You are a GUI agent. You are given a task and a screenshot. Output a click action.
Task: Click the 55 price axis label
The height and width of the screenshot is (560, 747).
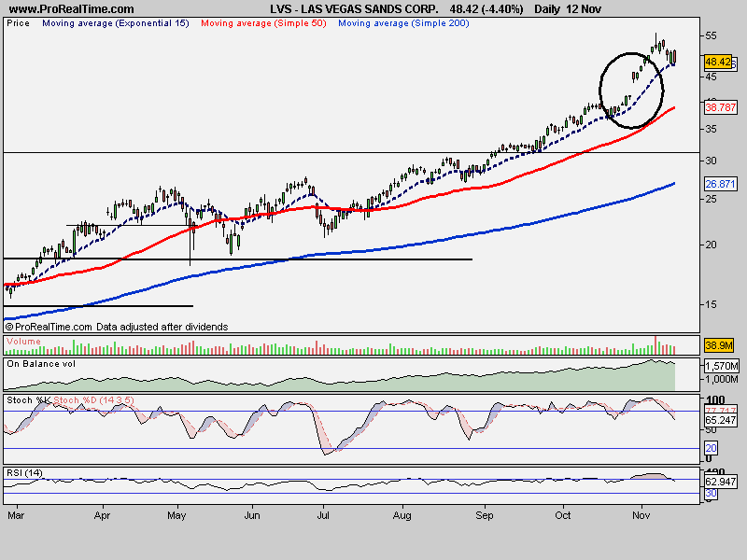tap(711, 36)
